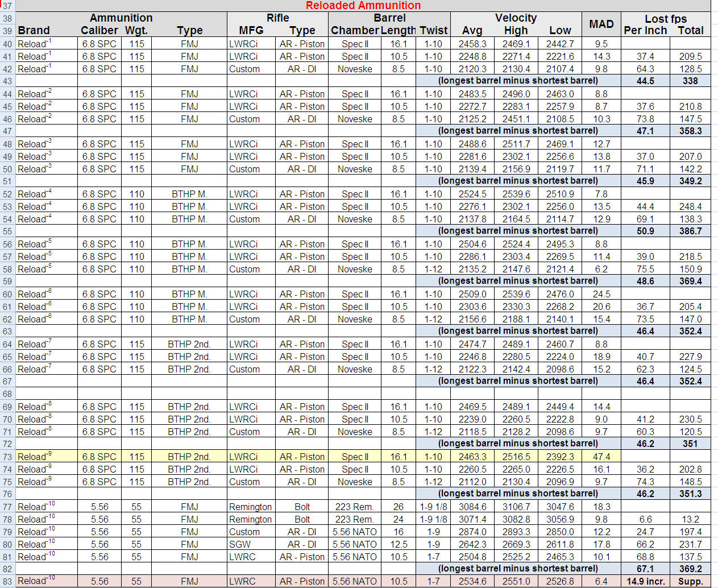Screen dimensions: 718x588
Task: Click the barrel length 26 cell
Action: click(399, 507)
